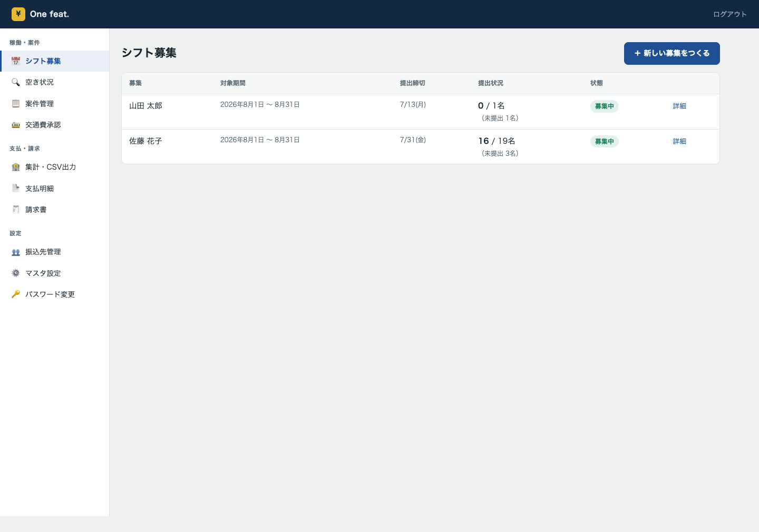
Task: Open the 請求書 menu entry
Action: tap(55, 210)
